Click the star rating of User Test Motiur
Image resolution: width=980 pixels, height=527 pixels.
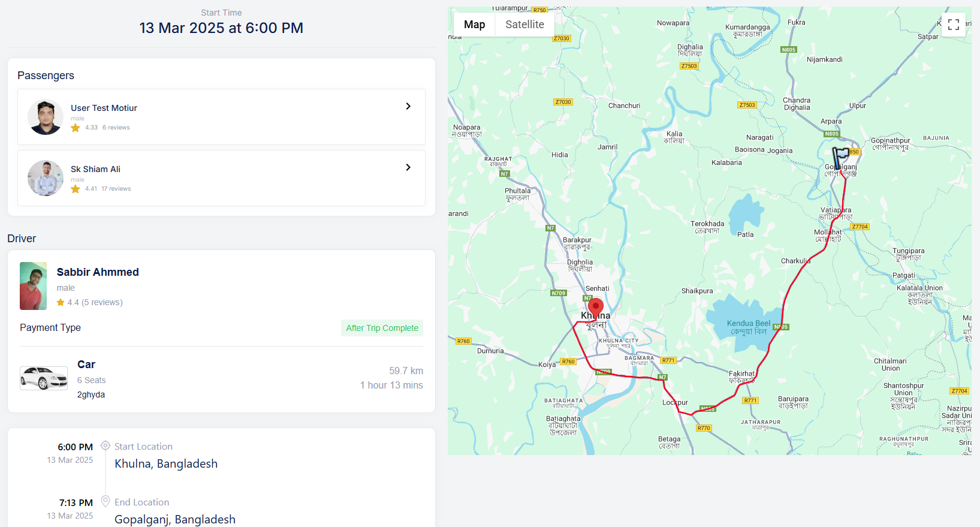click(76, 128)
